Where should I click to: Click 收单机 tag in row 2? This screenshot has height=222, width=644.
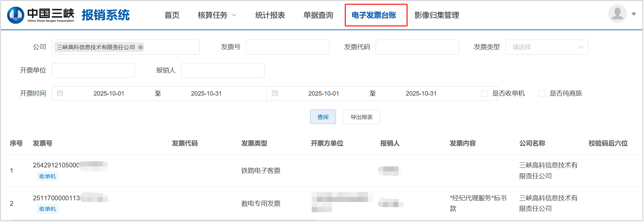48,209
